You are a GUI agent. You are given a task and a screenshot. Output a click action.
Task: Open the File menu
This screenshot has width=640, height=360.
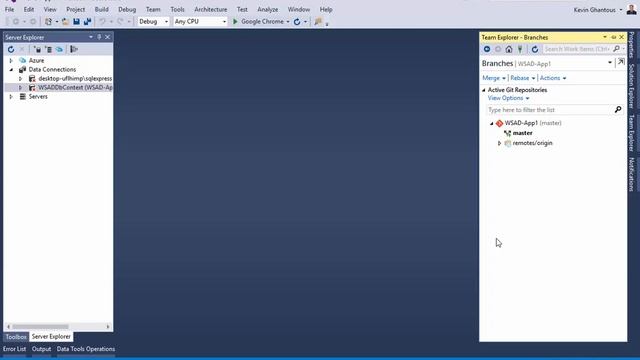(x=9, y=9)
